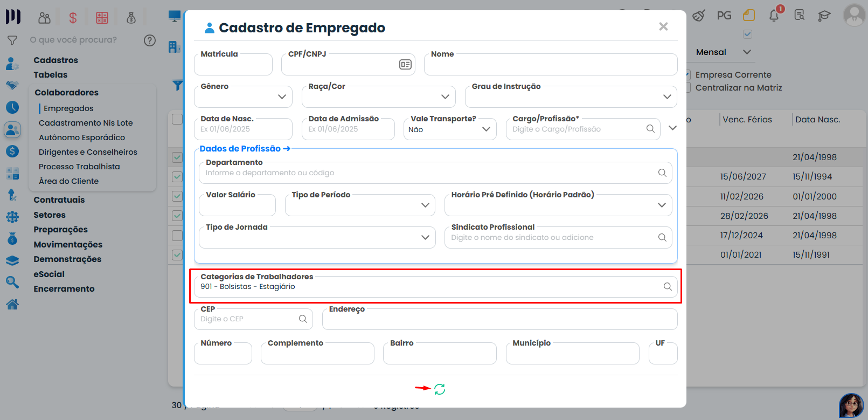Viewport: 868px width, 420px height.
Task: Open the Mensal period dropdown
Action: tap(723, 52)
